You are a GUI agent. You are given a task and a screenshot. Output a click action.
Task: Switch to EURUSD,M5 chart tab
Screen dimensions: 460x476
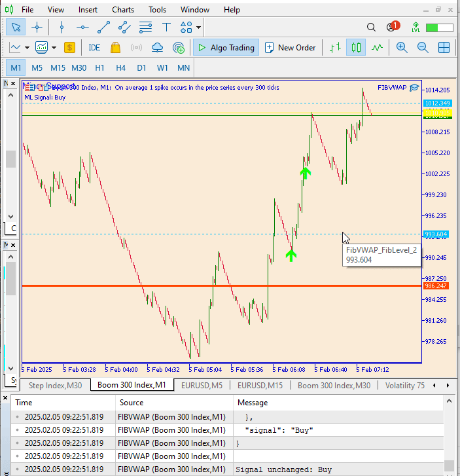[x=202, y=386]
